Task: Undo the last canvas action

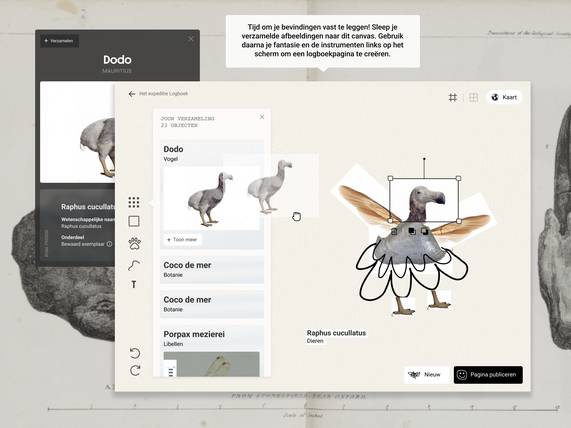Action: [x=135, y=353]
